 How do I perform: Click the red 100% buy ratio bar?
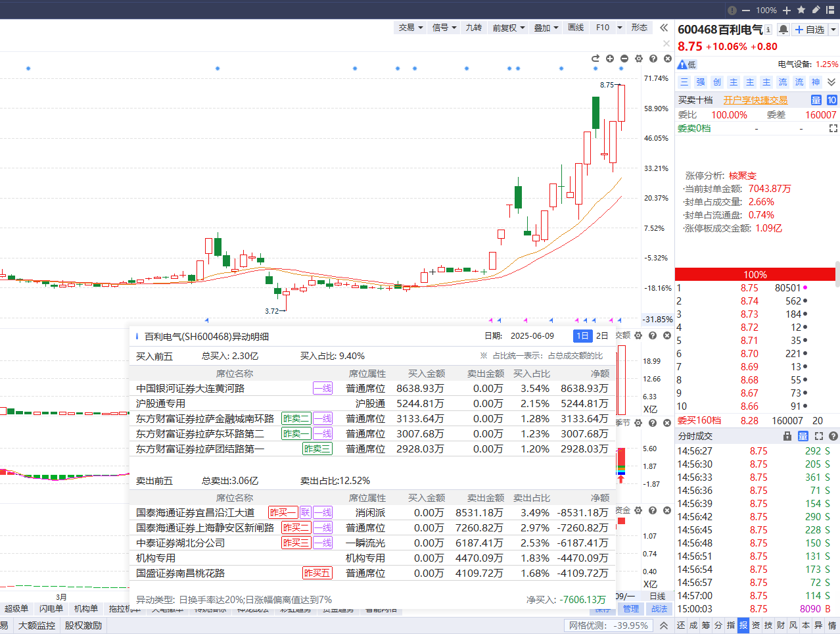[755, 274]
